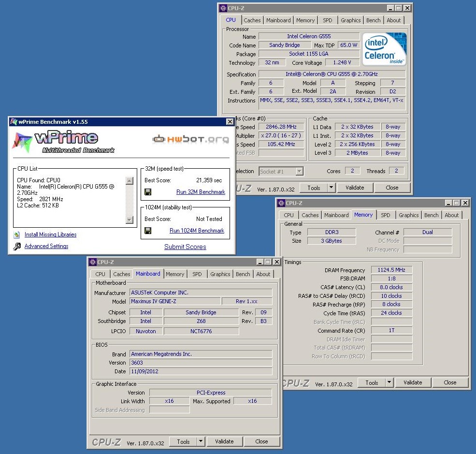Click the CPU-Z icon in Mainboard window title
Viewport: 476px width, 454px height.
pyautogui.click(x=93, y=262)
